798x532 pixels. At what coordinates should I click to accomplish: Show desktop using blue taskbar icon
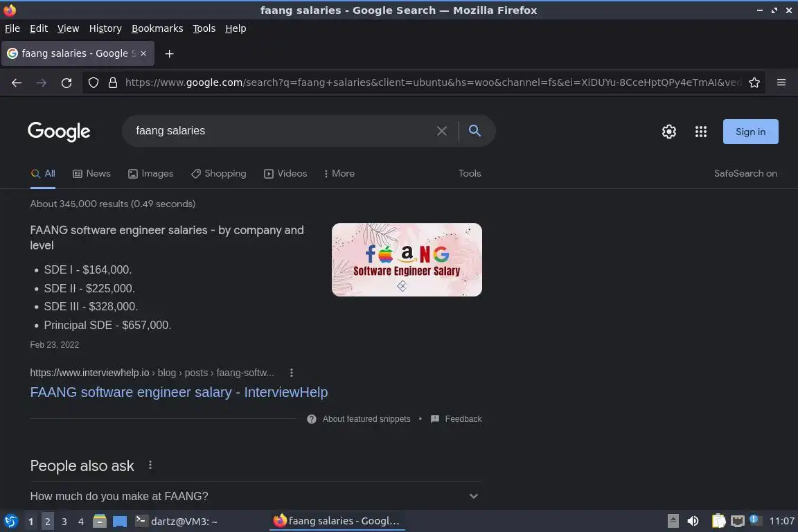(x=120, y=522)
